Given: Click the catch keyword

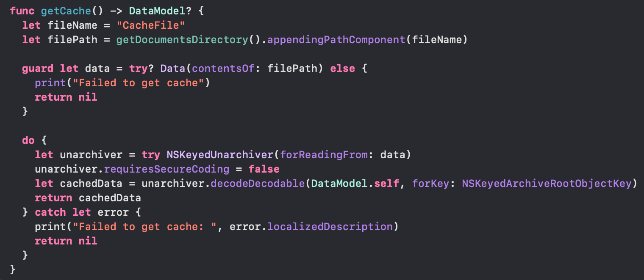Looking at the screenshot, I should click(50, 212).
